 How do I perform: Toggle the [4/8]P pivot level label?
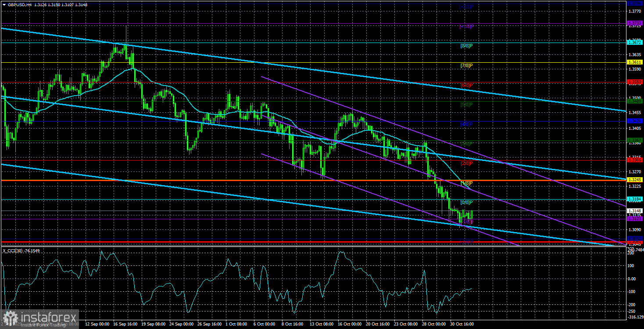click(x=465, y=124)
